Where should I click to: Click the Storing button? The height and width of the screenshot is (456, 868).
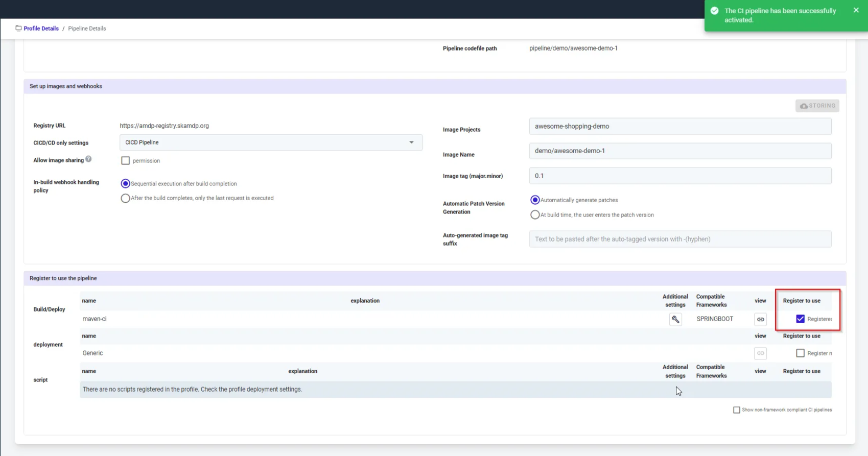[x=817, y=106]
